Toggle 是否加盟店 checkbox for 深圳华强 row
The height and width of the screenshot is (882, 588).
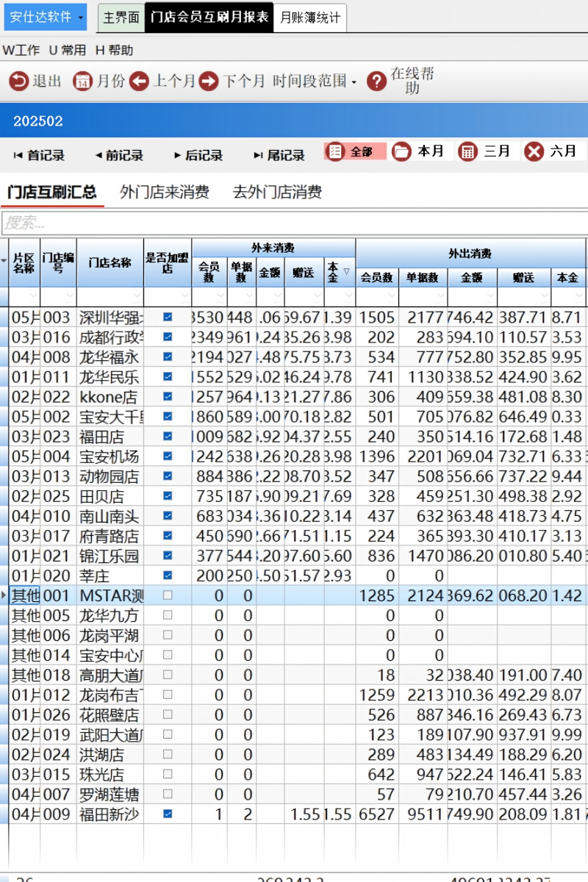168,317
